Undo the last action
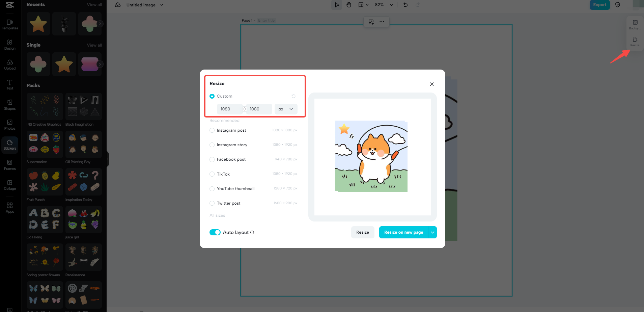The width and height of the screenshot is (644, 312). (x=405, y=5)
